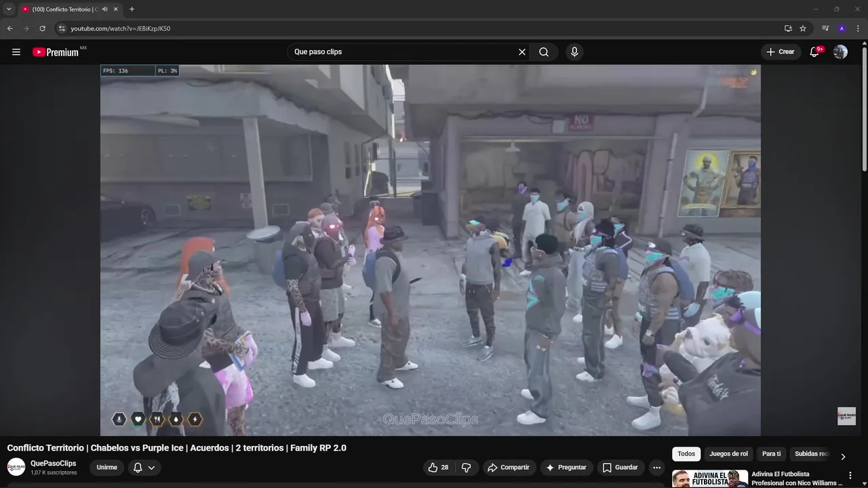Image resolution: width=868 pixels, height=488 pixels.
Task: Open the QuePasoClips channel name link
Action: (54, 464)
